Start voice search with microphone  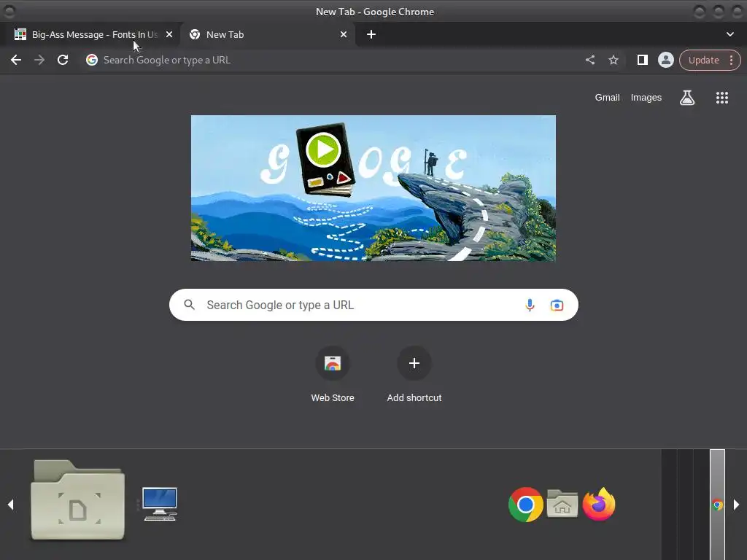pos(530,305)
